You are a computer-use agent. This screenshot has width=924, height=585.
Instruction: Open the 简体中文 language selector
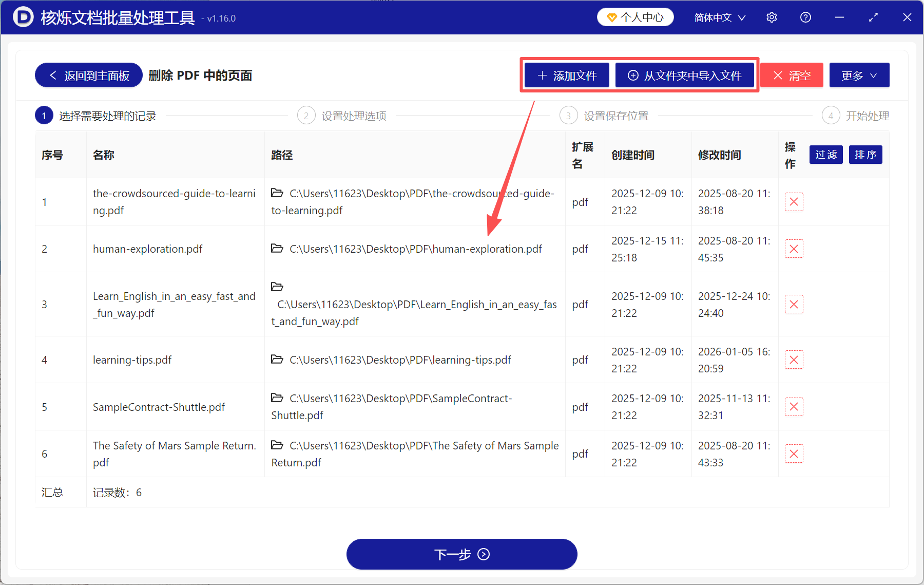click(718, 17)
